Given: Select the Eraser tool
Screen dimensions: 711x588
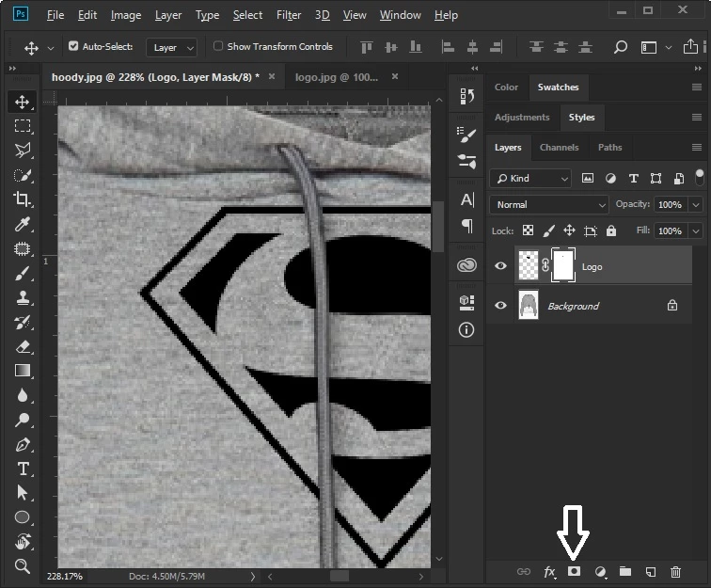Looking at the screenshot, I should [22, 347].
